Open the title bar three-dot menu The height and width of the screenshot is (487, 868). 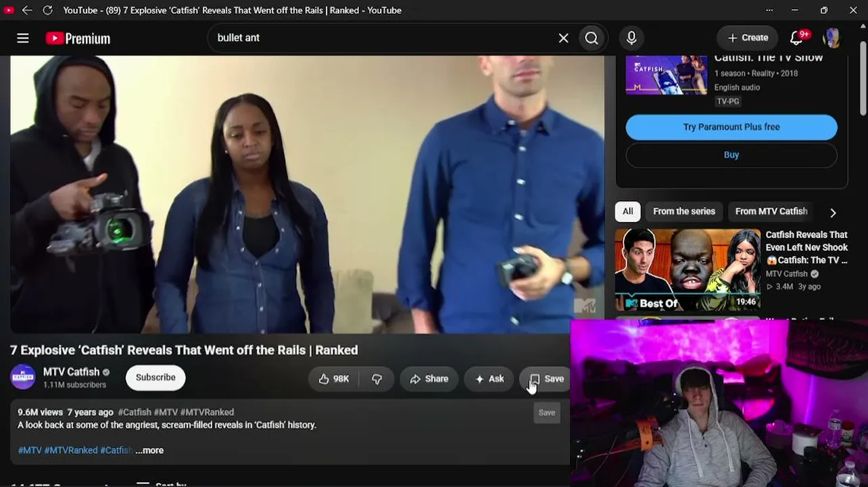point(769,10)
